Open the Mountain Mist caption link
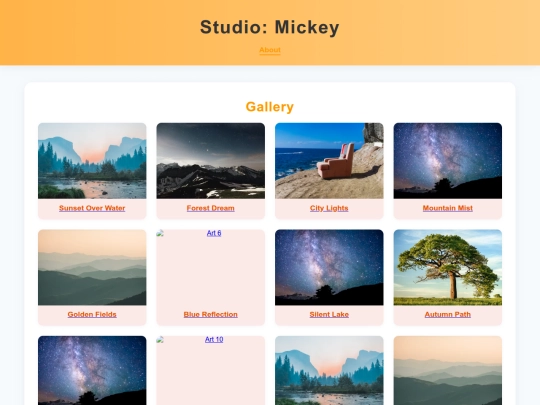This screenshot has height=405, width=540. tap(447, 208)
